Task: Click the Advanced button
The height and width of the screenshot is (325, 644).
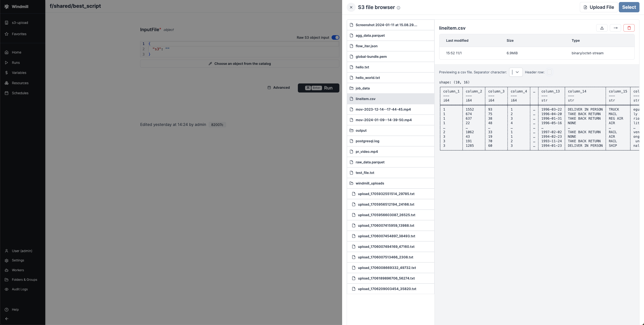Action: point(278,88)
